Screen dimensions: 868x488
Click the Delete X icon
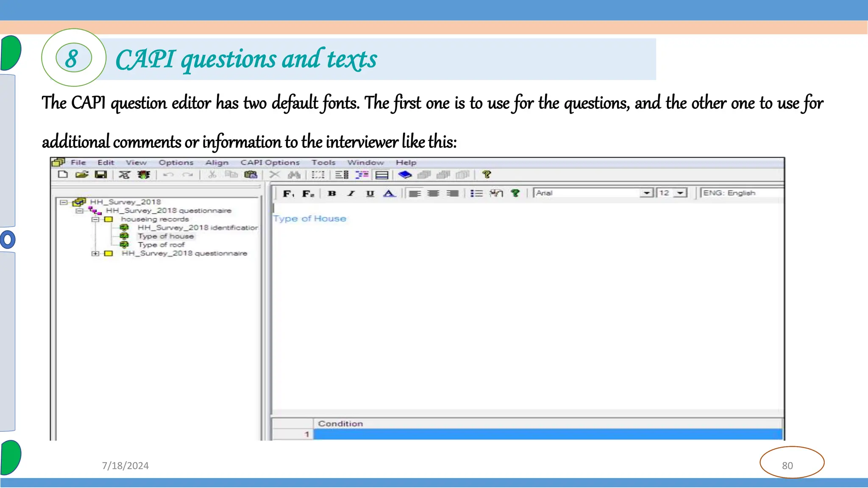(x=275, y=175)
